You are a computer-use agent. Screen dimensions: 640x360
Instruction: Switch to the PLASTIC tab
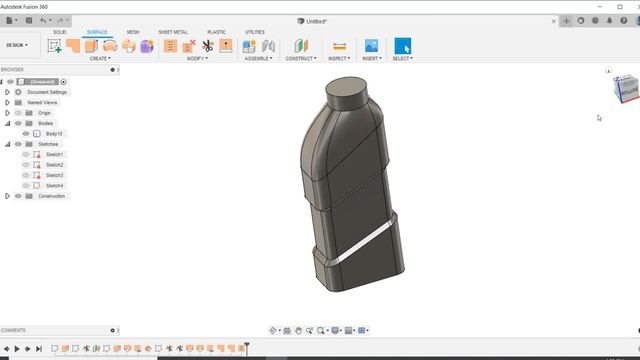[216, 32]
